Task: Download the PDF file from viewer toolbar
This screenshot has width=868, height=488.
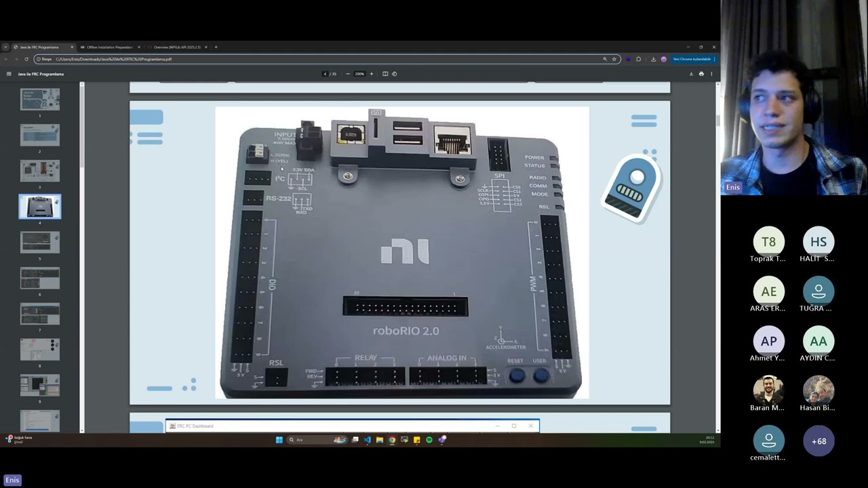Action: [x=691, y=74]
